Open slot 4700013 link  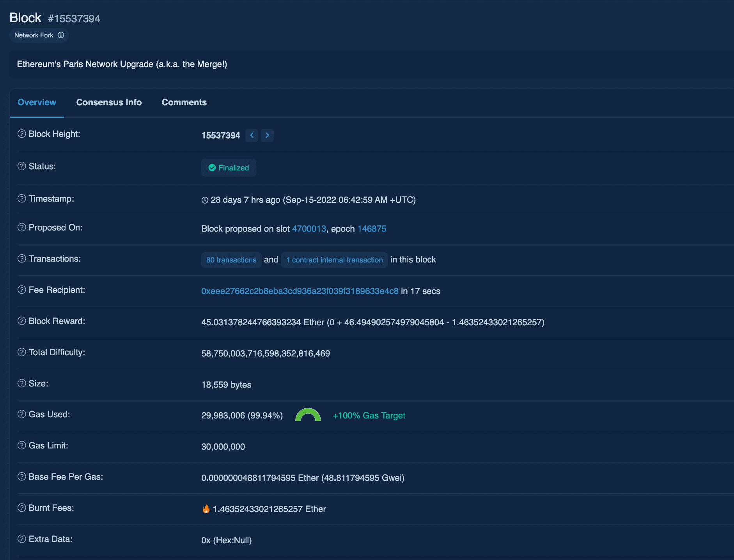[x=309, y=229]
